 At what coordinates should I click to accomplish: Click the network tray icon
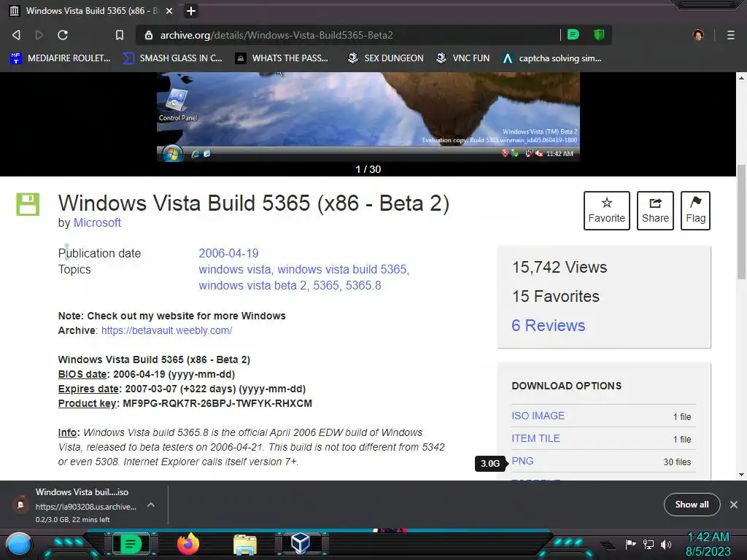pos(649,544)
